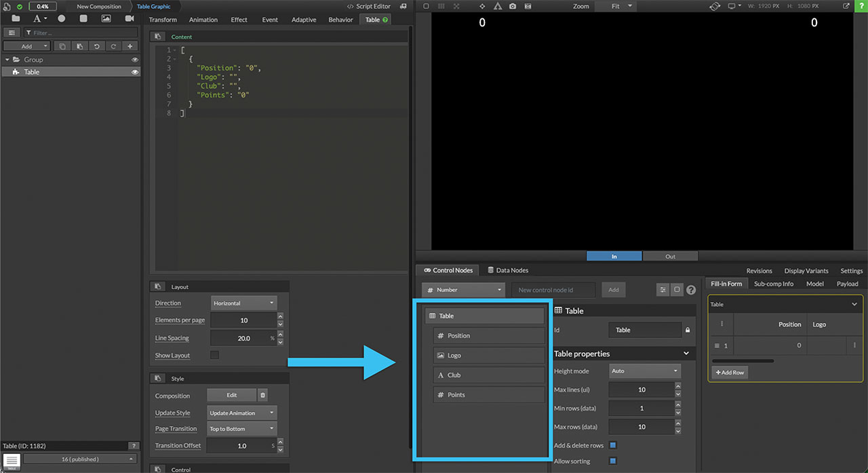
Task: Select the folder/group tool icon
Action: [16, 18]
